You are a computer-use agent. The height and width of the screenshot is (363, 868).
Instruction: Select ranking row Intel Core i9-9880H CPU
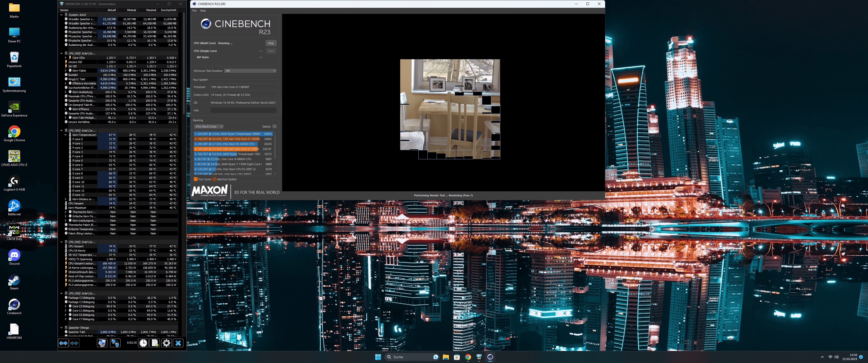pos(233,159)
